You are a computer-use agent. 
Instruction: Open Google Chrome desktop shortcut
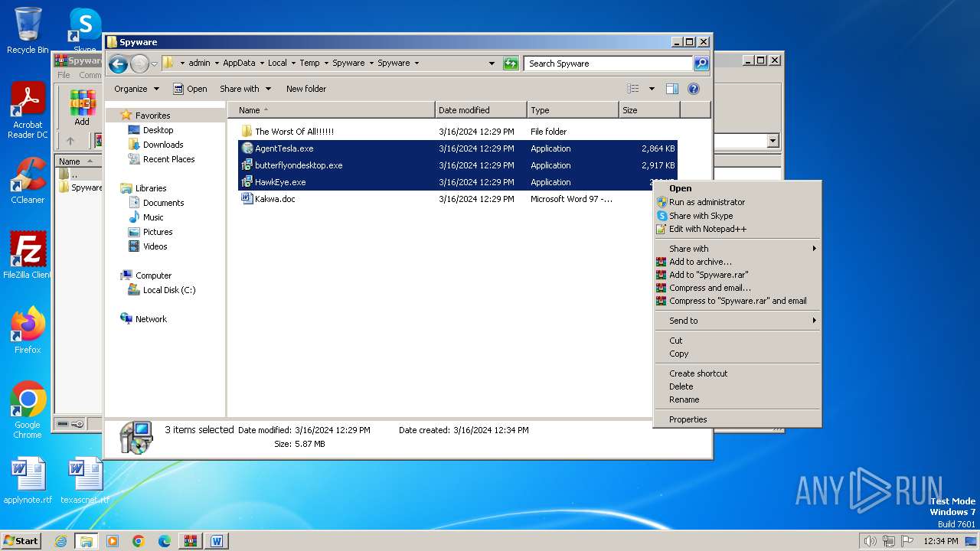click(28, 410)
